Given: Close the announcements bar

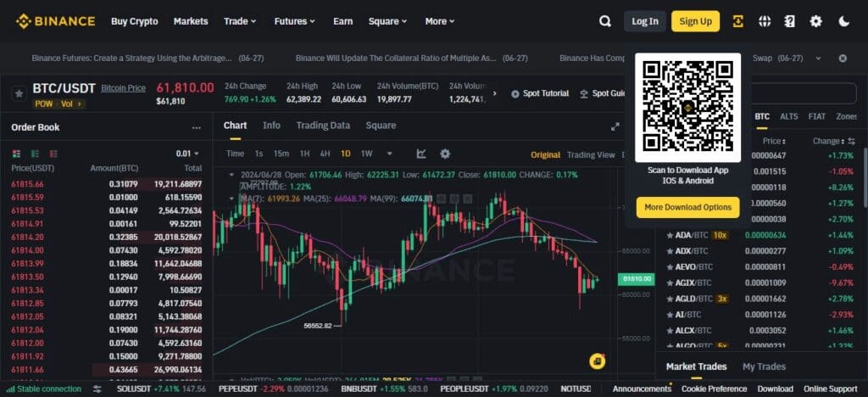Looking at the screenshot, I should pos(843,59).
